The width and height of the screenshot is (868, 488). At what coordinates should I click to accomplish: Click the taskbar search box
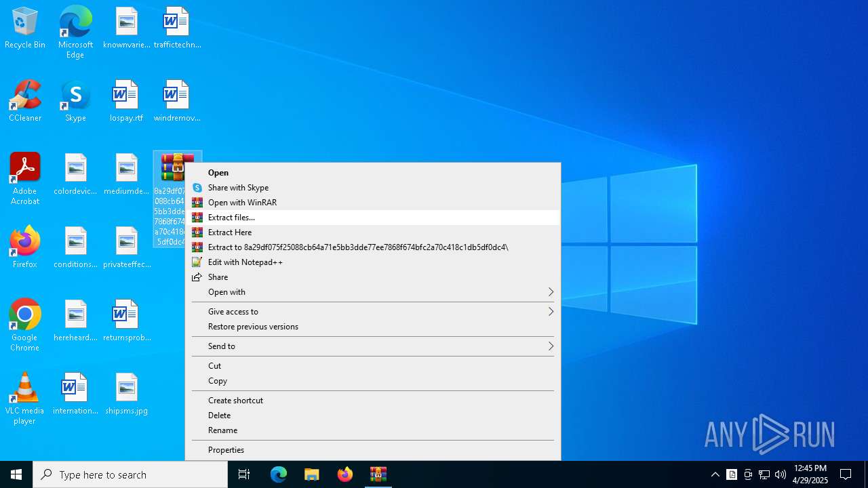click(x=130, y=474)
